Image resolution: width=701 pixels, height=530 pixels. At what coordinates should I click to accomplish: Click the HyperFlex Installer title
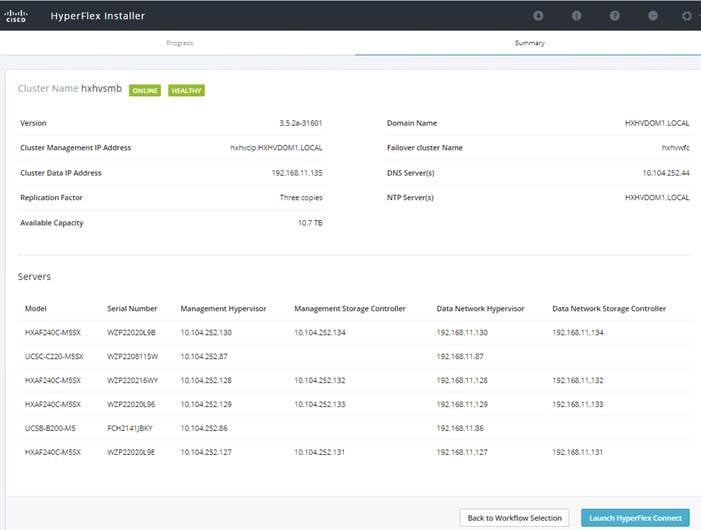click(x=97, y=16)
